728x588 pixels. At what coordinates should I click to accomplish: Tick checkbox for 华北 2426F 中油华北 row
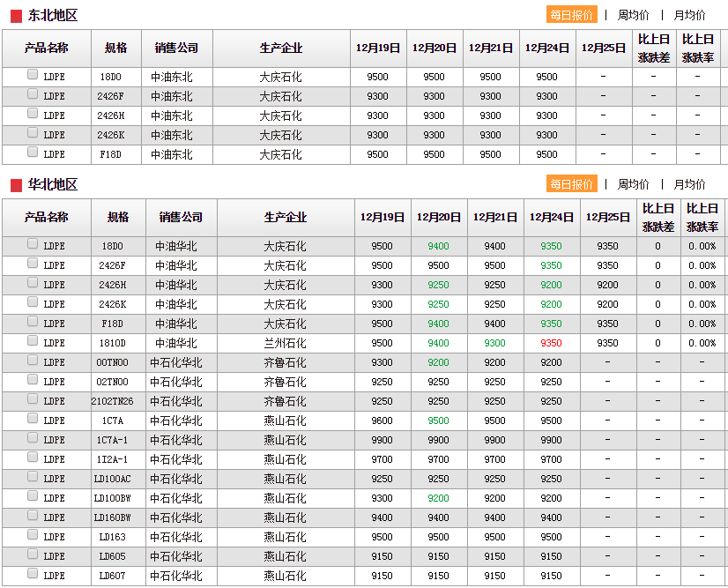click(33, 264)
